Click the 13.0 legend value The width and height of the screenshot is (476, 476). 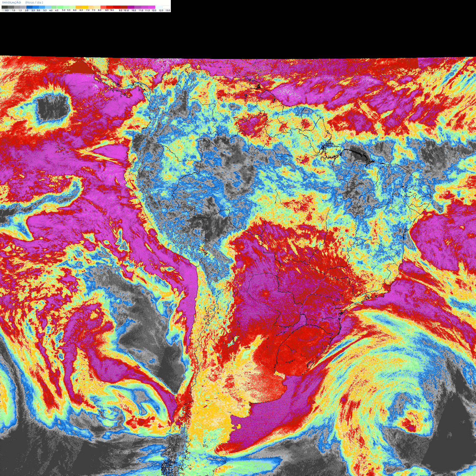(x=168, y=10)
